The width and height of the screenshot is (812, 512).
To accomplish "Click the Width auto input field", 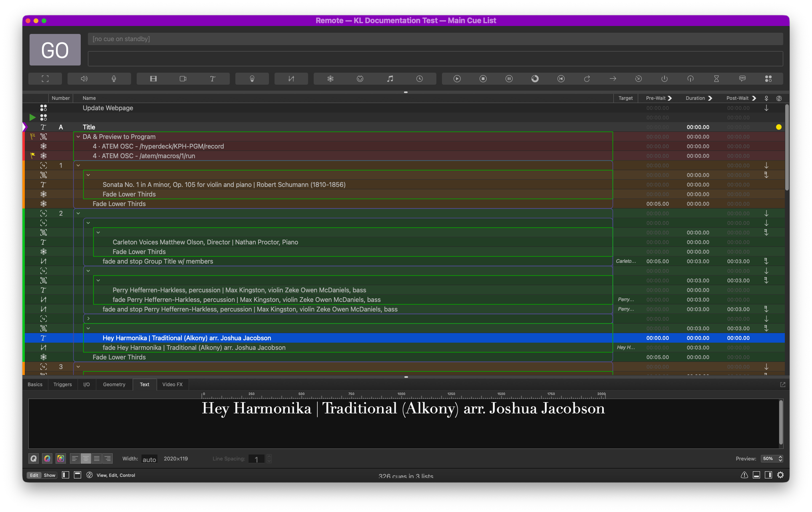I will click(149, 459).
